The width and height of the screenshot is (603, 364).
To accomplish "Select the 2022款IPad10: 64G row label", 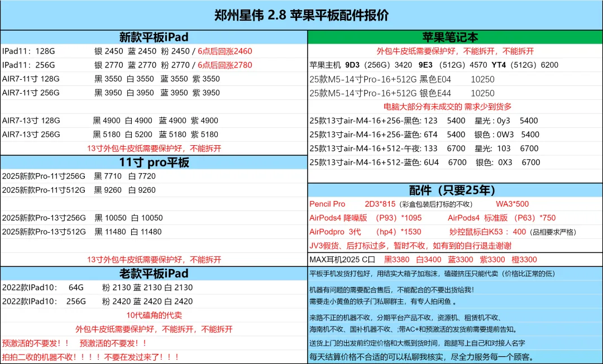I will (x=42, y=288).
